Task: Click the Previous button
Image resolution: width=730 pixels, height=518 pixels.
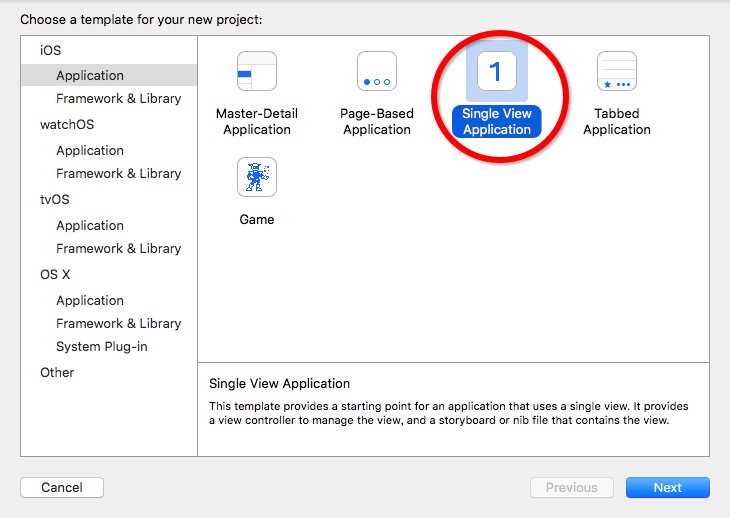Action: tap(572, 487)
